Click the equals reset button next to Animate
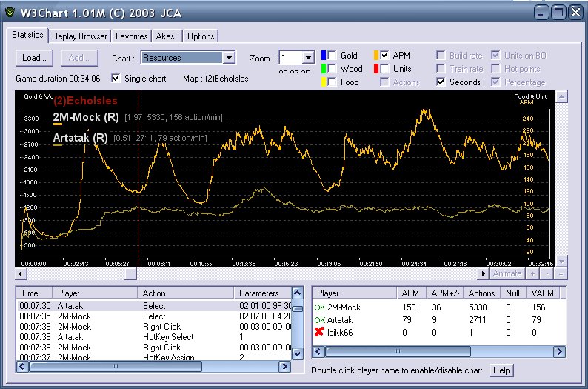588x389 pixels. [x=561, y=274]
